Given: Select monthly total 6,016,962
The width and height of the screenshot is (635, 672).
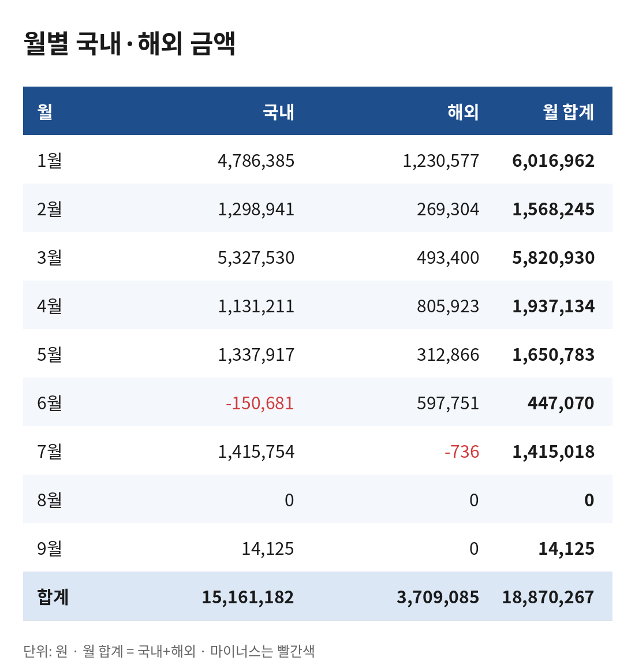Looking at the screenshot, I should click(553, 160).
